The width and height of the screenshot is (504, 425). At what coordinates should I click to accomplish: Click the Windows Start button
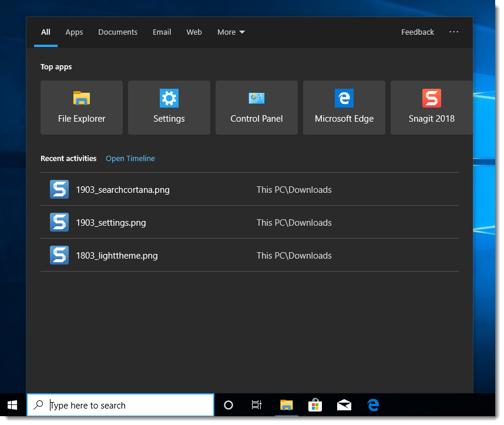coord(12,405)
